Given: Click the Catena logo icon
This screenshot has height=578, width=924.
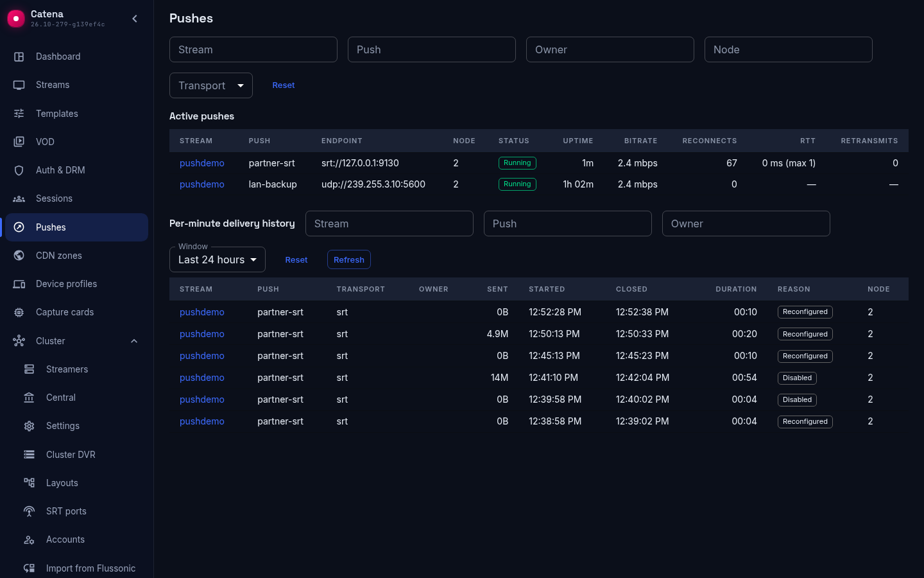Looking at the screenshot, I should point(16,19).
